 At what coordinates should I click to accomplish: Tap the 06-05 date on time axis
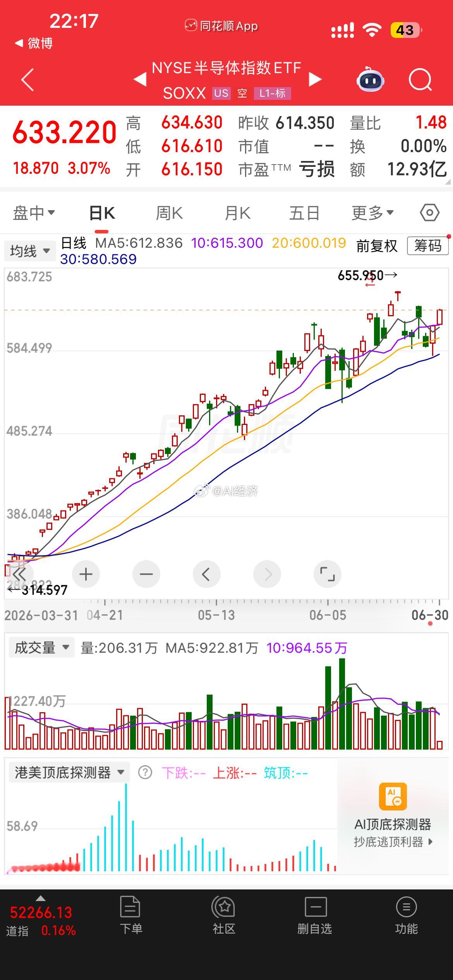(x=328, y=615)
